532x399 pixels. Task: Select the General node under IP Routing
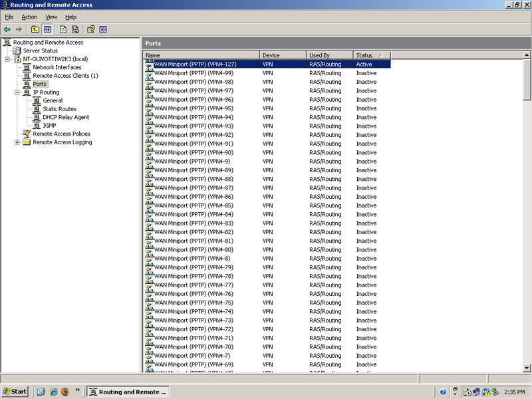click(53, 100)
